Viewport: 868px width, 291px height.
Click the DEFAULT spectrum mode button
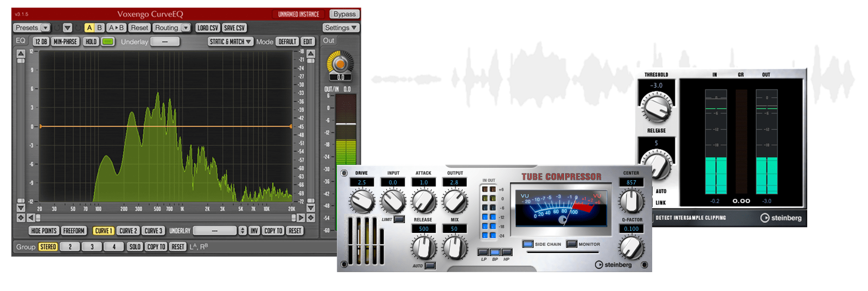click(x=288, y=42)
